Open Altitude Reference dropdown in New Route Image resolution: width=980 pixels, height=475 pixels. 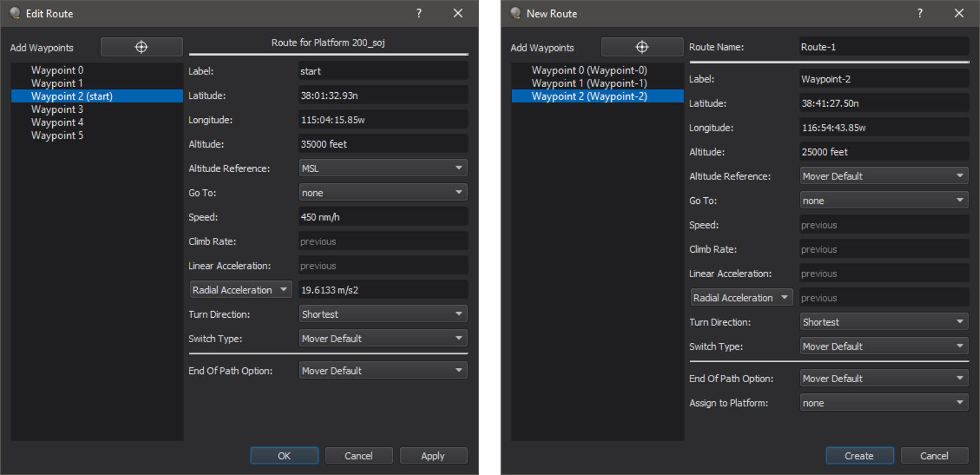(x=884, y=176)
